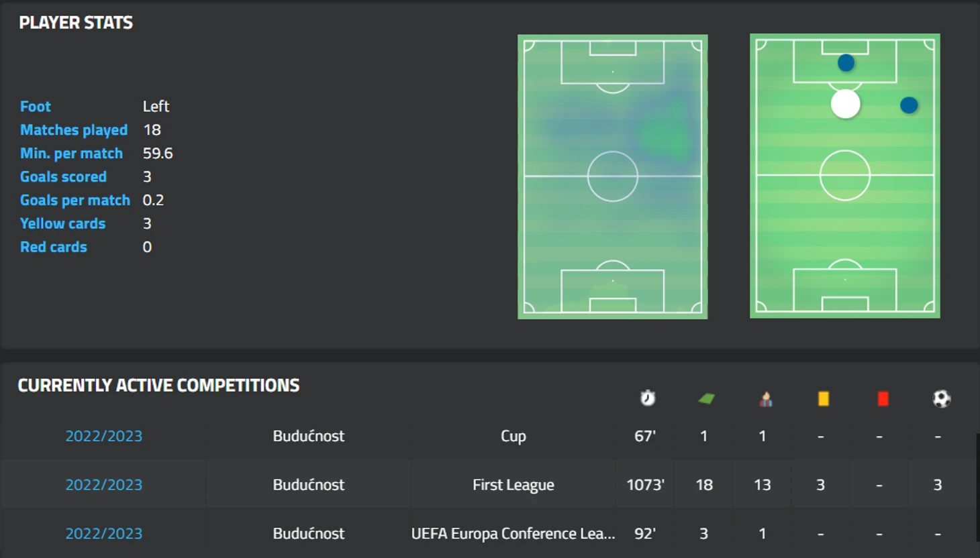
Task: Click the green pitch appearances icon
Action: 706,399
